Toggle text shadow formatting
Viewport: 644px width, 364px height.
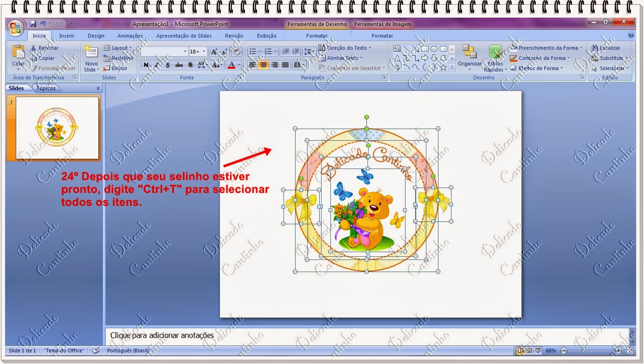point(190,65)
